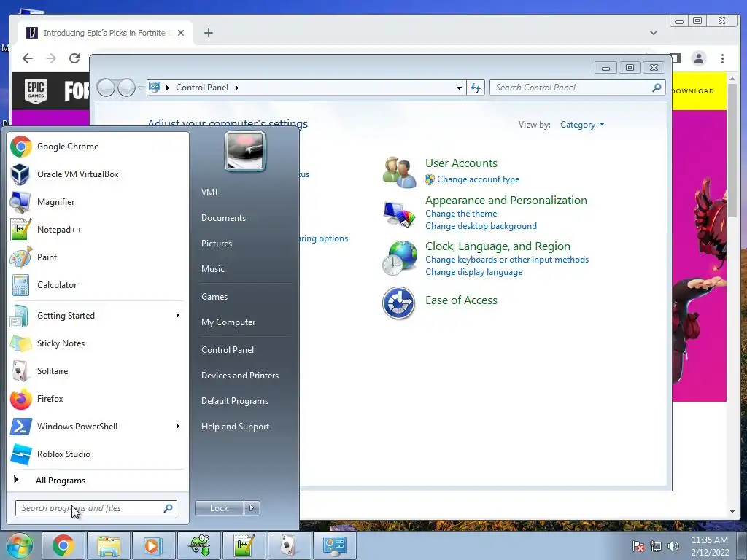Open Games from Start menu

point(214,297)
